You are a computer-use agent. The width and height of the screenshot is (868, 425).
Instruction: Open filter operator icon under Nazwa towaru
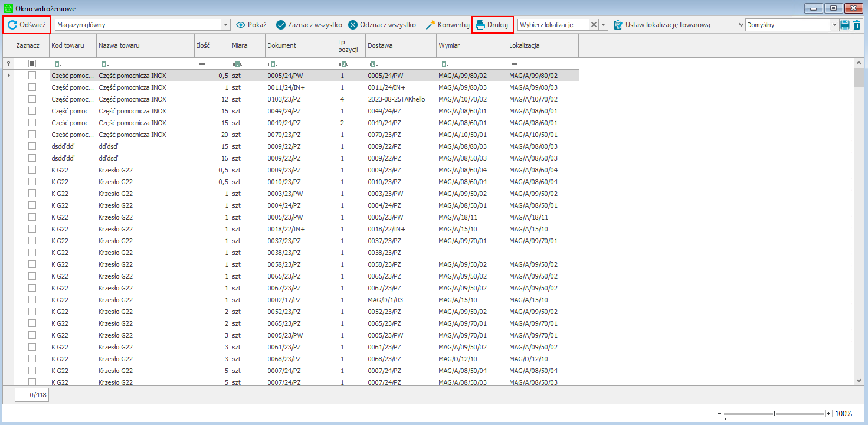pyautogui.click(x=104, y=63)
